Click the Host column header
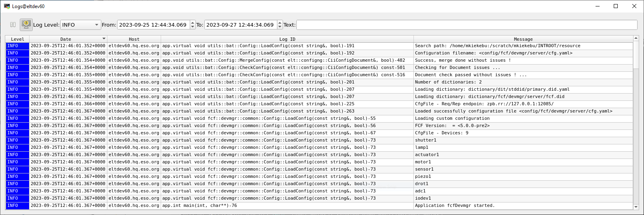644x215 pixels. (134, 39)
